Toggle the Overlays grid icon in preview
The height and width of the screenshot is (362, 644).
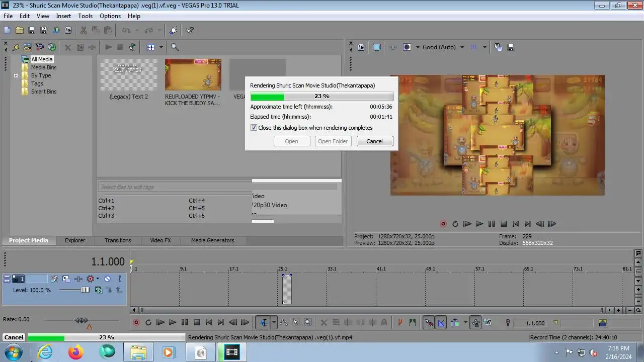(x=473, y=47)
